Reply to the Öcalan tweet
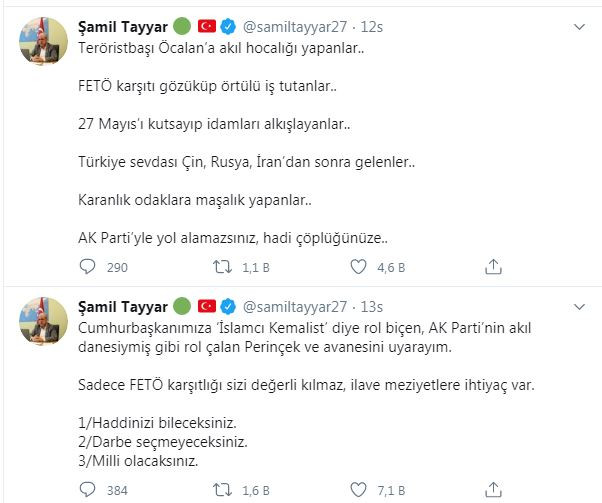Viewport: 602px width, 503px height. (x=87, y=267)
